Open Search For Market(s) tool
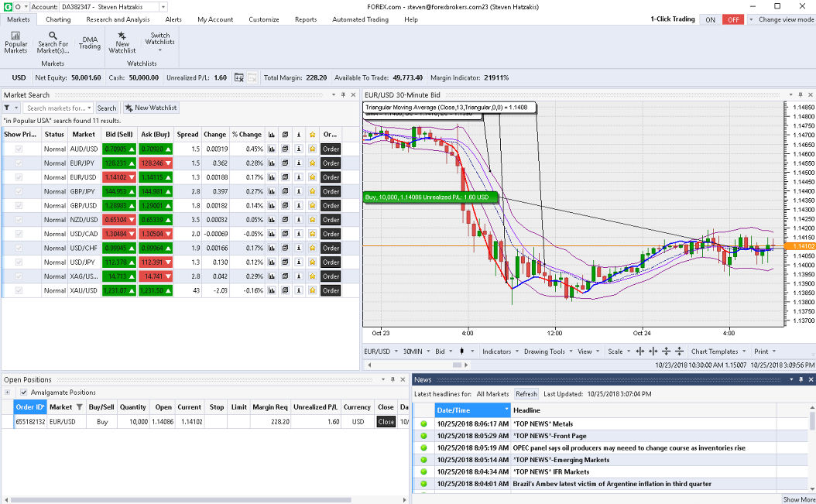 pos(53,42)
